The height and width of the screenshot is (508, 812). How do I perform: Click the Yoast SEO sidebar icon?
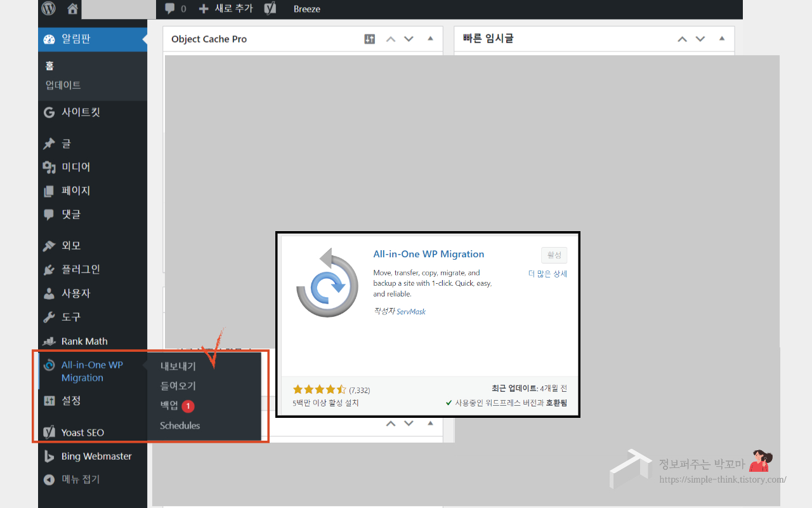(49, 432)
